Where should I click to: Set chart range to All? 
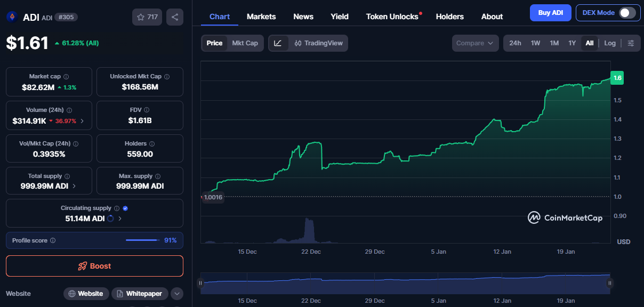point(590,43)
